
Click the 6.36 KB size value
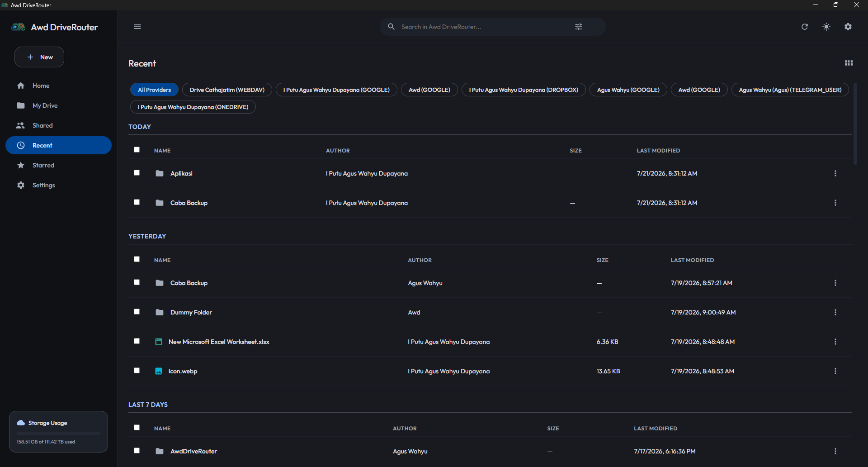(607, 342)
